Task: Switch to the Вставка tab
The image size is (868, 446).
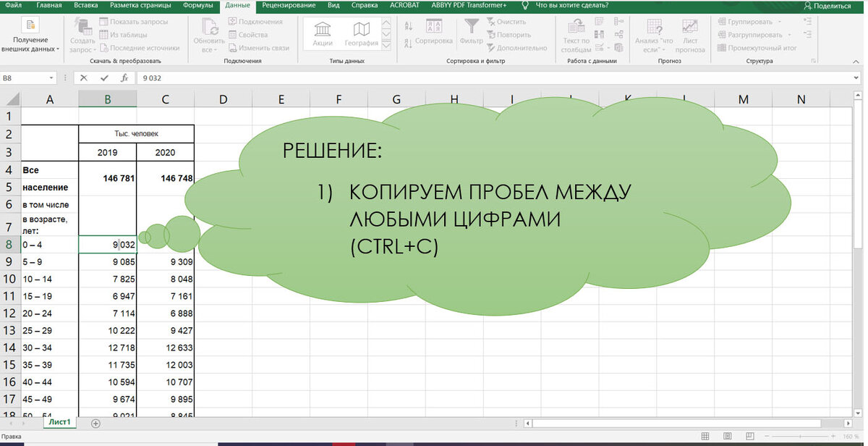Action: [x=86, y=5]
